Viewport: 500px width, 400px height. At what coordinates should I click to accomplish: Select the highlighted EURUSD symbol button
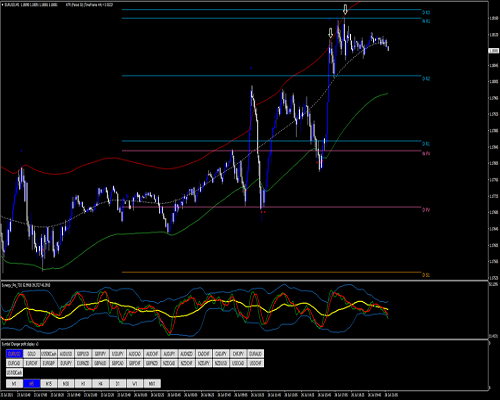tap(14, 353)
